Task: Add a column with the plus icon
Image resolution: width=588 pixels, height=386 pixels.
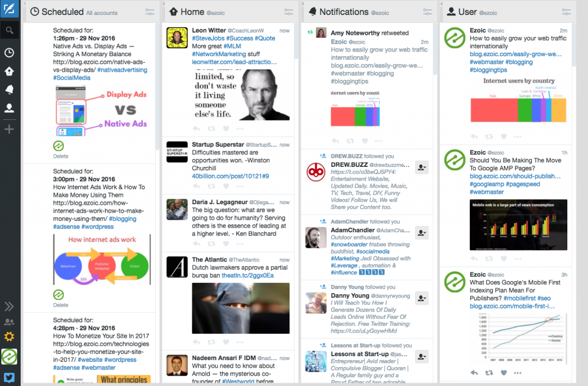Action: click(9, 129)
